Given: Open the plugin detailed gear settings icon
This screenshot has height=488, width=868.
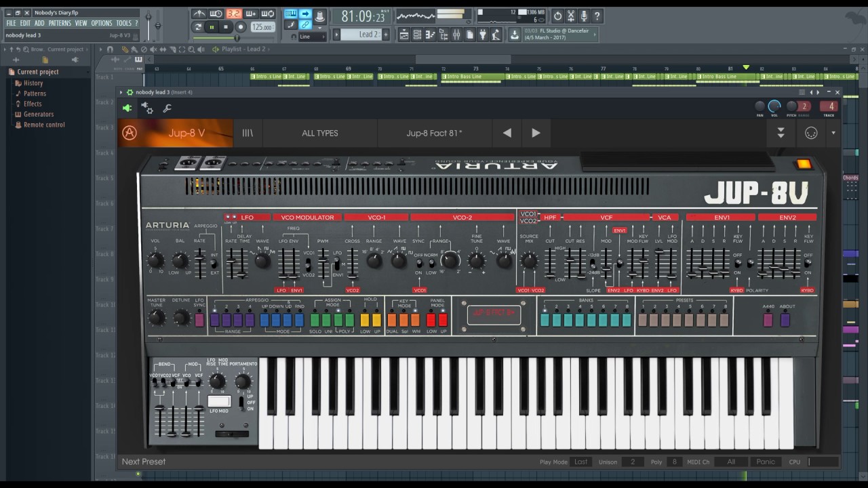Looking at the screenshot, I should point(146,108).
